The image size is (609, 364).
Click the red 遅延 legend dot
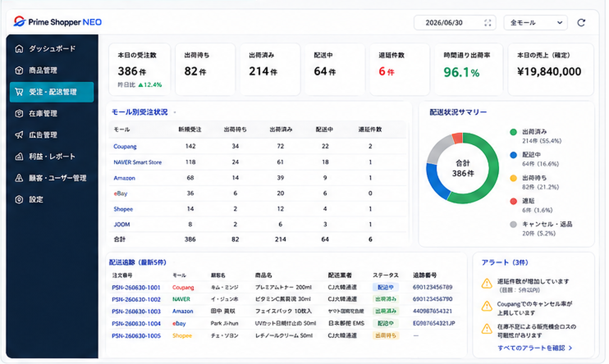point(513,201)
